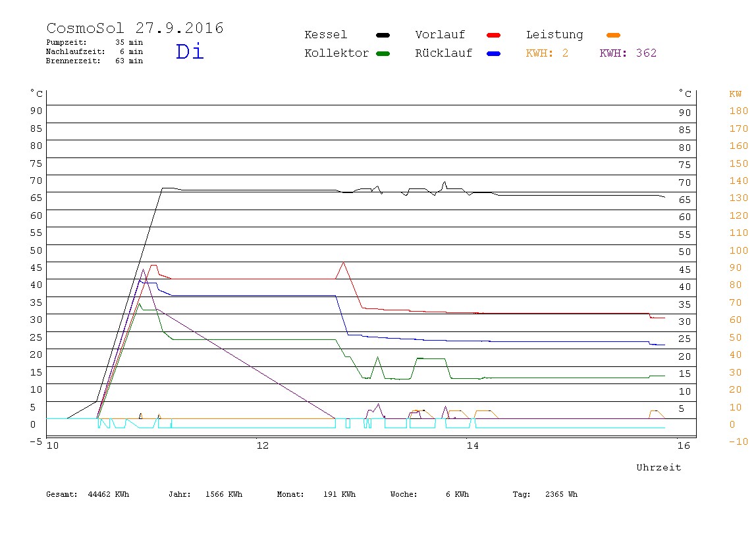Screen dimensions: 756x535
Task: Click the 'Kessel' legend label
Action: (325, 35)
